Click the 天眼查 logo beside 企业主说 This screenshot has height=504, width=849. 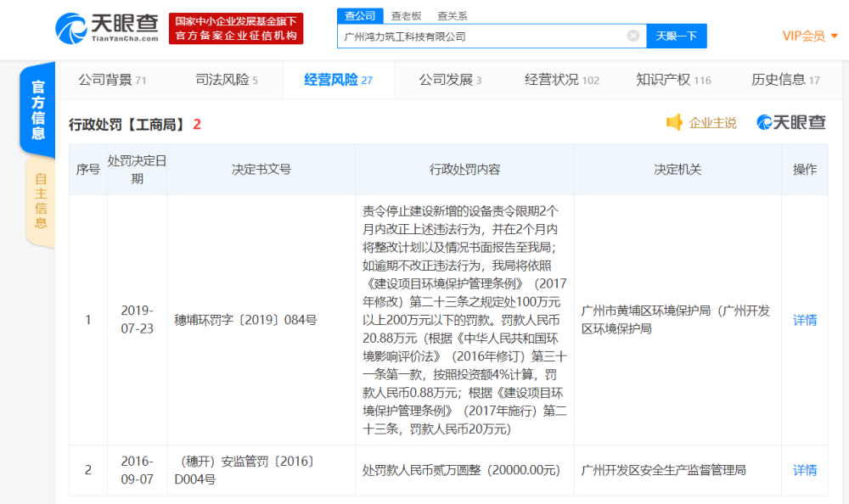click(791, 122)
